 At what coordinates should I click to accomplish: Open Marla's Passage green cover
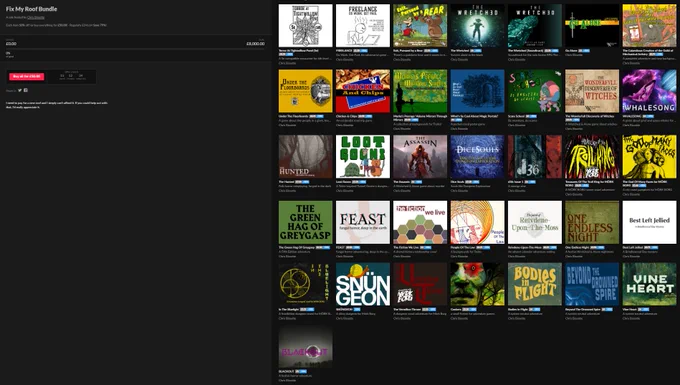pyautogui.click(x=420, y=91)
